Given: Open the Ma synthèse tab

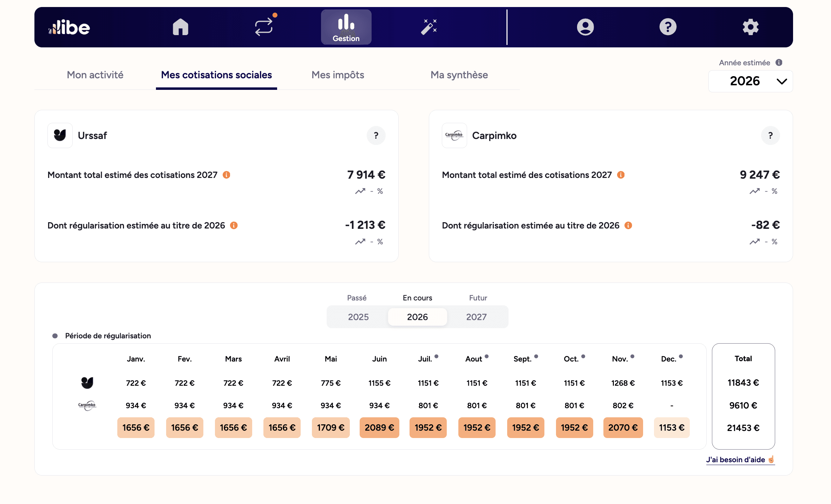Looking at the screenshot, I should point(459,75).
